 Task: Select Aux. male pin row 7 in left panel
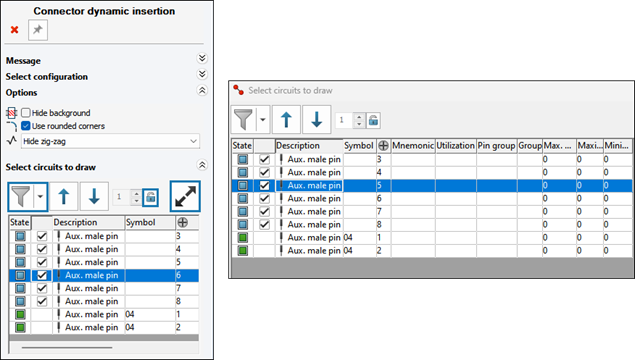[x=104, y=288]
